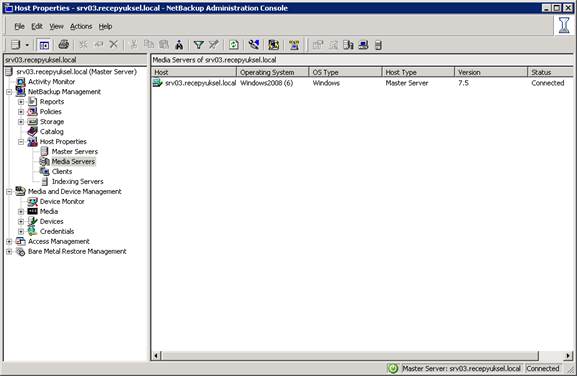Click the horizontal scrollbar thumb
This screenshot has height=376, width=577.
click(x=350, y=356)
